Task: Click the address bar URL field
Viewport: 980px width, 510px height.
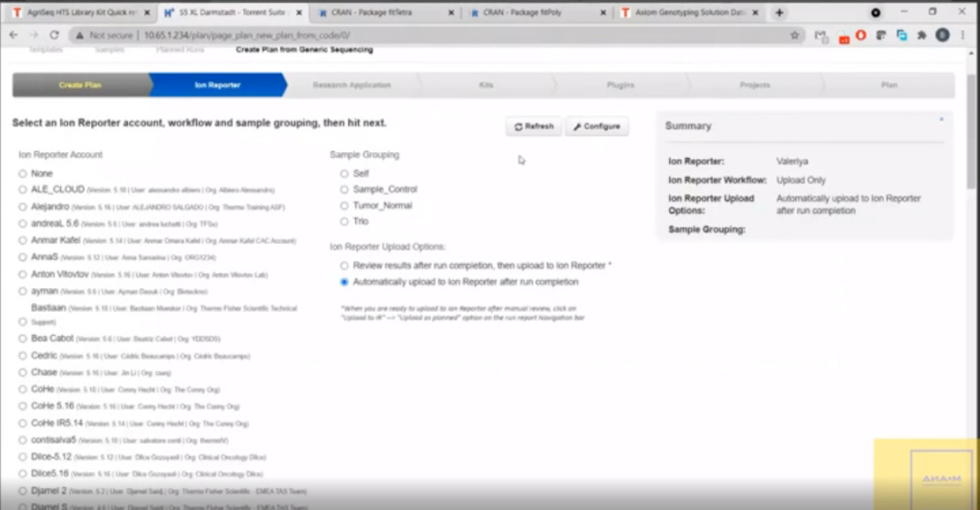Action: (383, 34)
